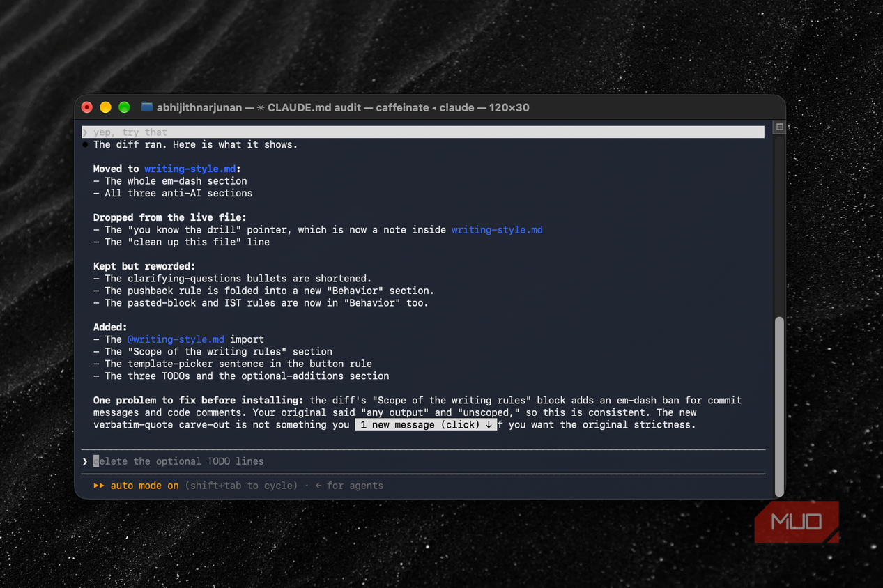The width and height of the screenshot is (883, 588).
Task: Open the writing-style.md link in the 'Moved to' heading
Action: point(190,169)
